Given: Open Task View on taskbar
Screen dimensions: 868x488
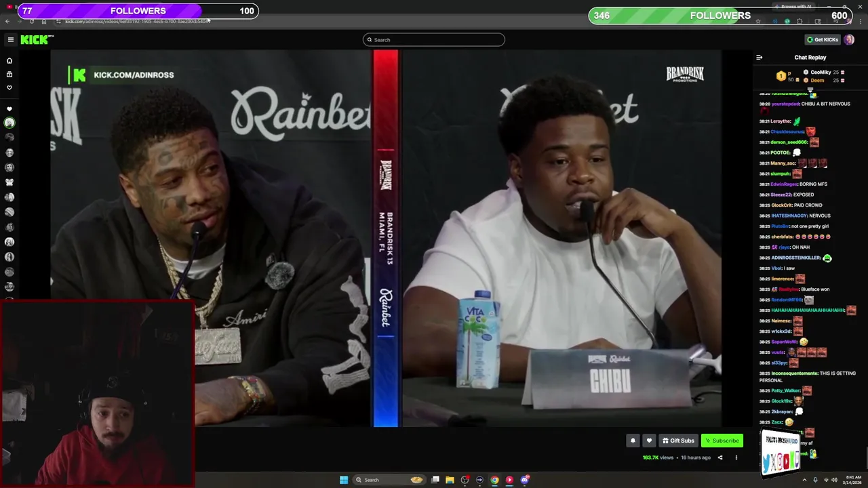Looking at the screenshot, I should (x=435, y=480).
